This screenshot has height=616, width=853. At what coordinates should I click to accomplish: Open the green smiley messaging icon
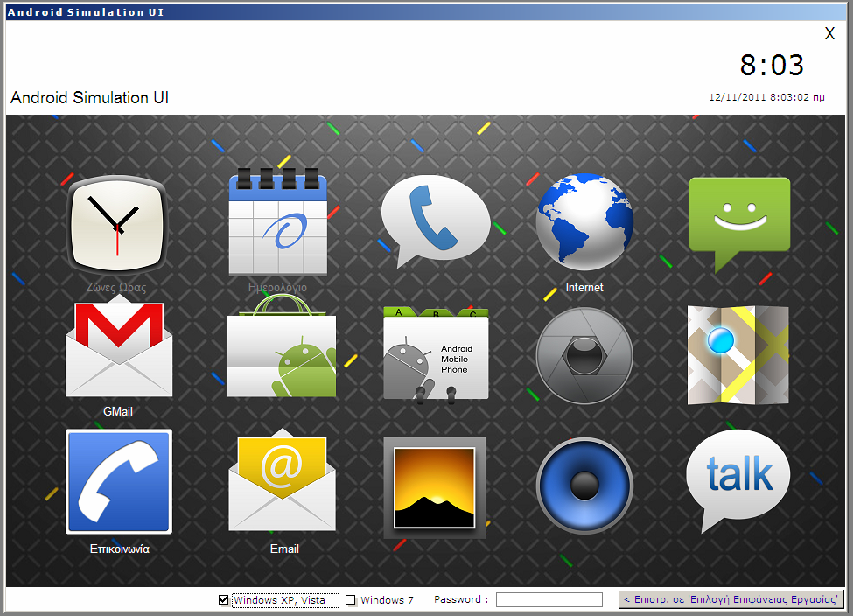(x=740, y=224)
